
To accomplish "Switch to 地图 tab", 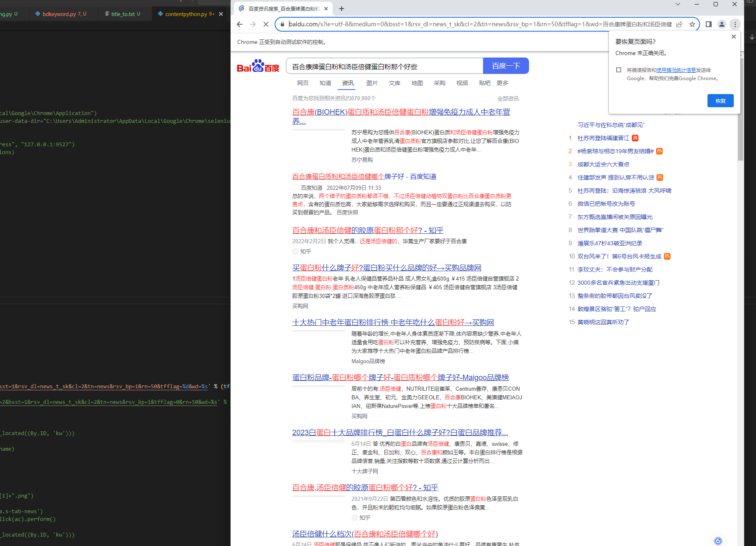I will [417, 83].
